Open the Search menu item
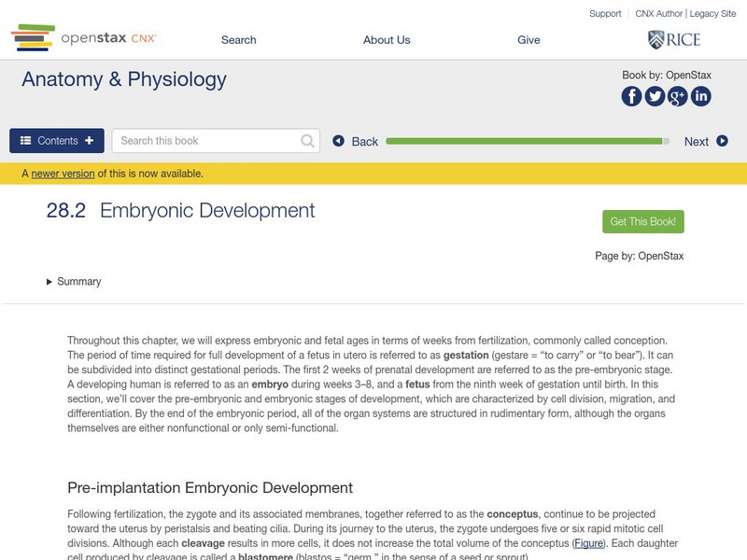This screenshot has height=560, width=747. pyautogui.click(x=237, y=39)
